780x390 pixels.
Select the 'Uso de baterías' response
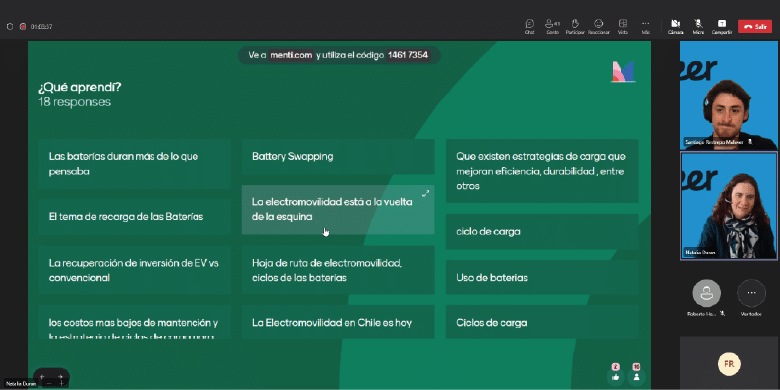542,277
